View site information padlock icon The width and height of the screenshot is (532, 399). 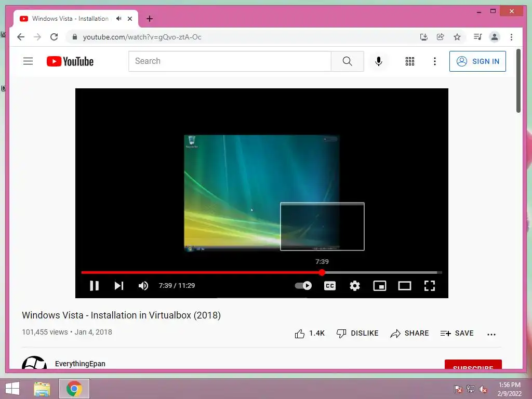click(75, 37)
